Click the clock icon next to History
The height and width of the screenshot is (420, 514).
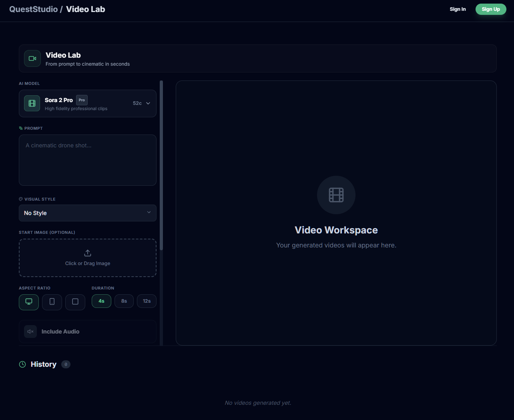(x=22, y=364)
